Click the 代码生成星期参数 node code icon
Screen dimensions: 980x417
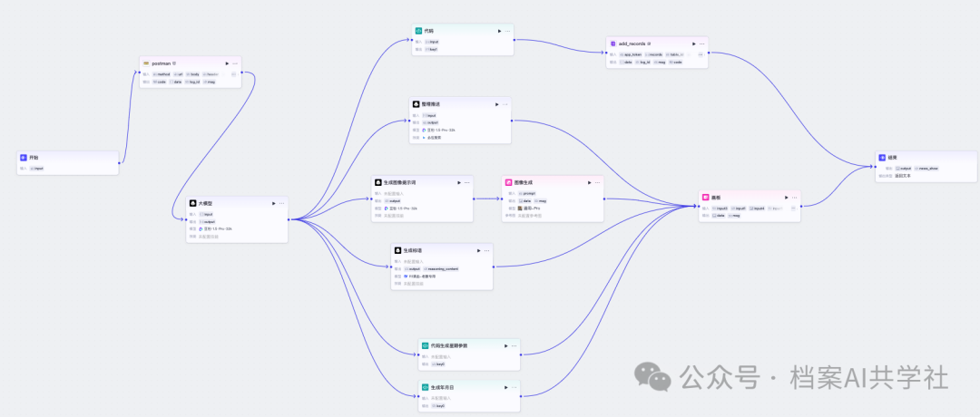click(425, 345)
